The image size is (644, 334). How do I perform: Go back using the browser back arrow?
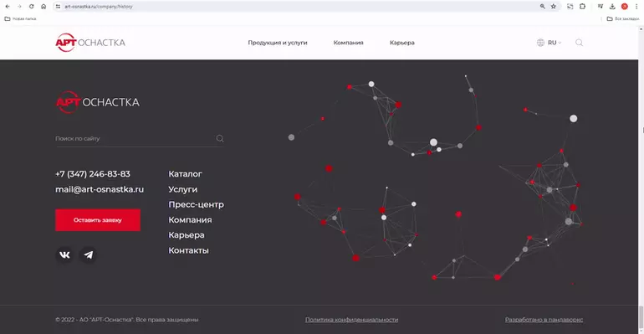8,7
